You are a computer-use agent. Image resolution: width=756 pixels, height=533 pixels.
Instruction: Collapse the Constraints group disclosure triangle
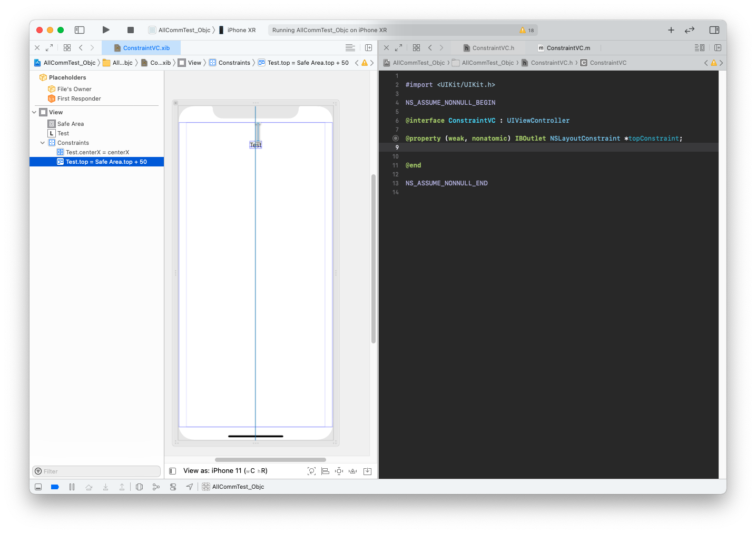[43, 143]
